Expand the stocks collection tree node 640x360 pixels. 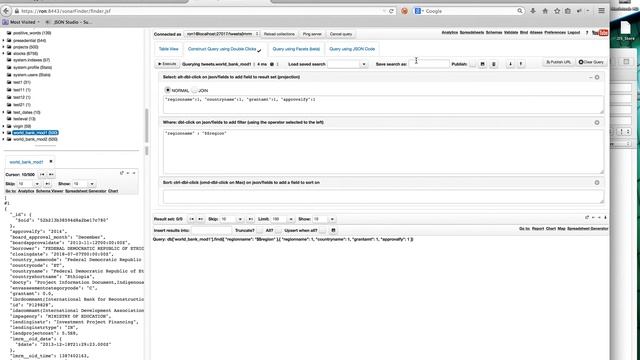click(4, 53)
